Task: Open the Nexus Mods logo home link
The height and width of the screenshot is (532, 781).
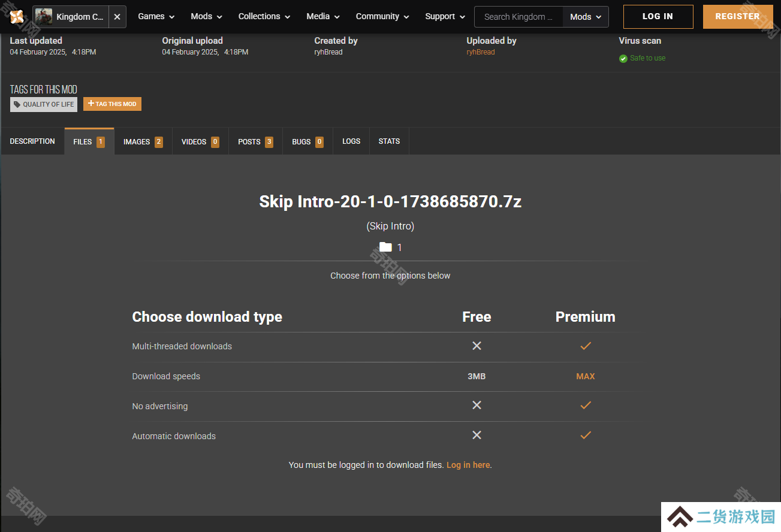Action: point(17,17)
